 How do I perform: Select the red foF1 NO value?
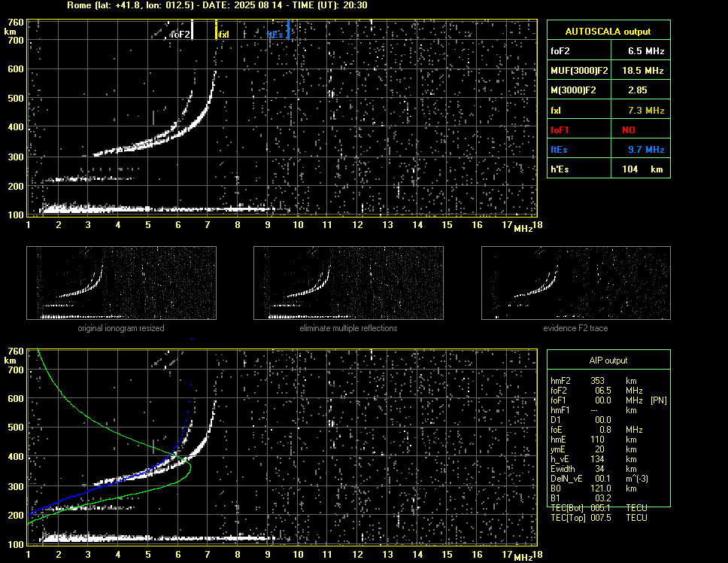click(x=629, y=130)
